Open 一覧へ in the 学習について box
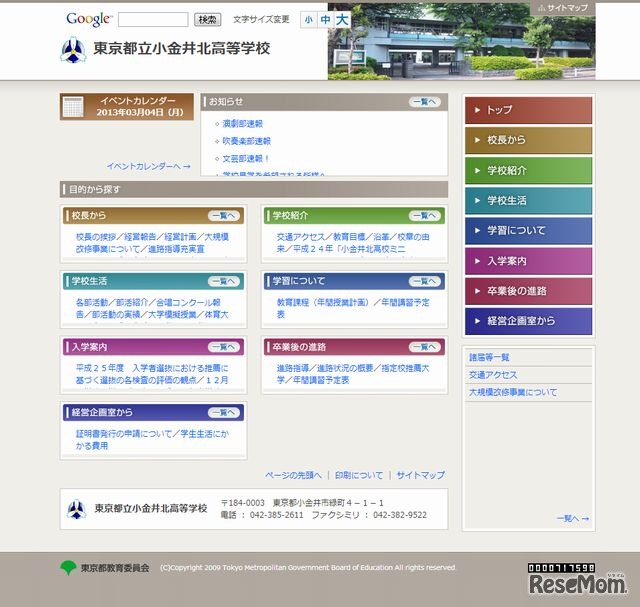 click(424, 281)
